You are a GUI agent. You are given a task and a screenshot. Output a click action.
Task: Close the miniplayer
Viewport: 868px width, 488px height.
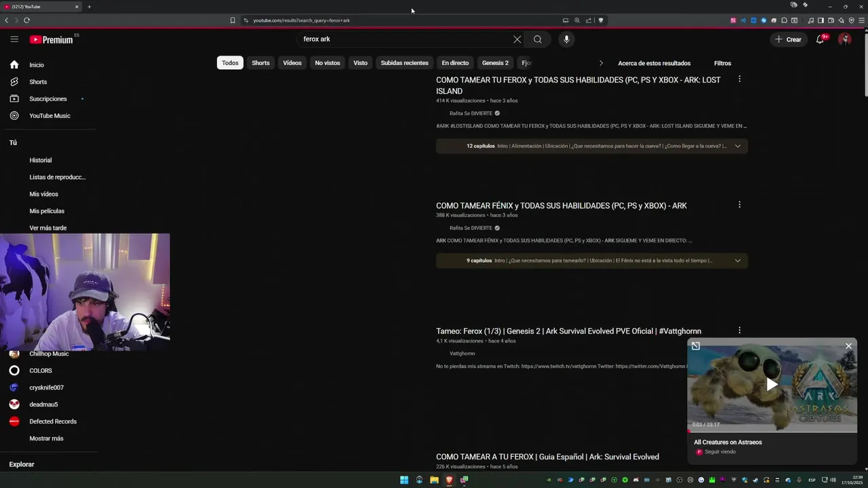848,346
